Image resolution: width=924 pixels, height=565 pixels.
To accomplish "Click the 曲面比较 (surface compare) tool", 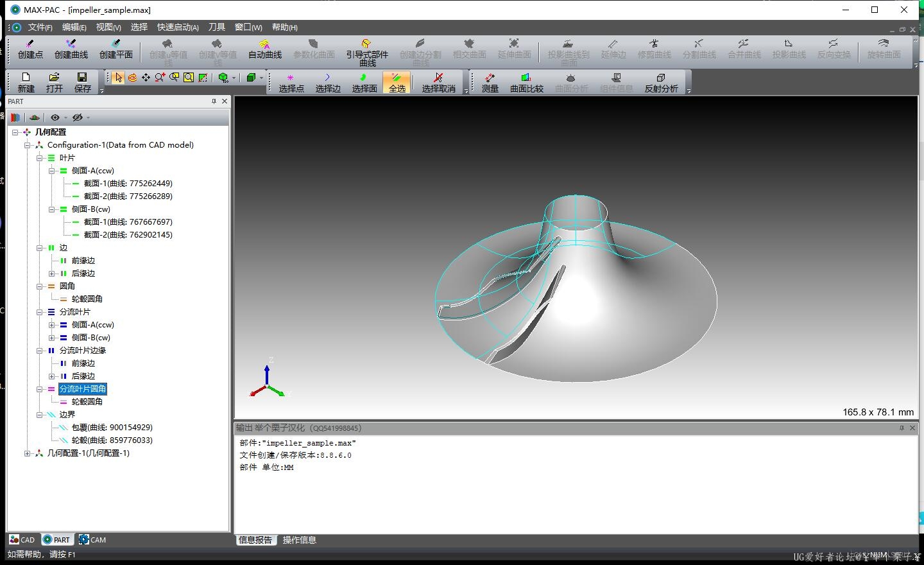I will [527, 83].
